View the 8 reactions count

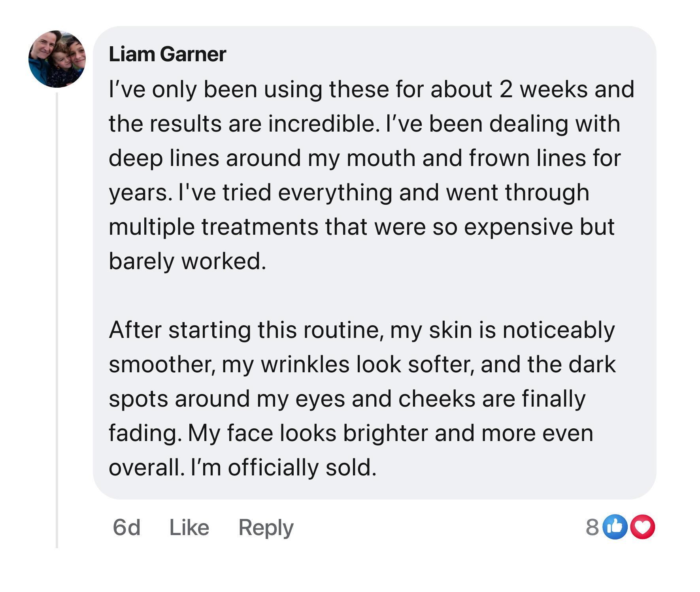pos(592,527)
